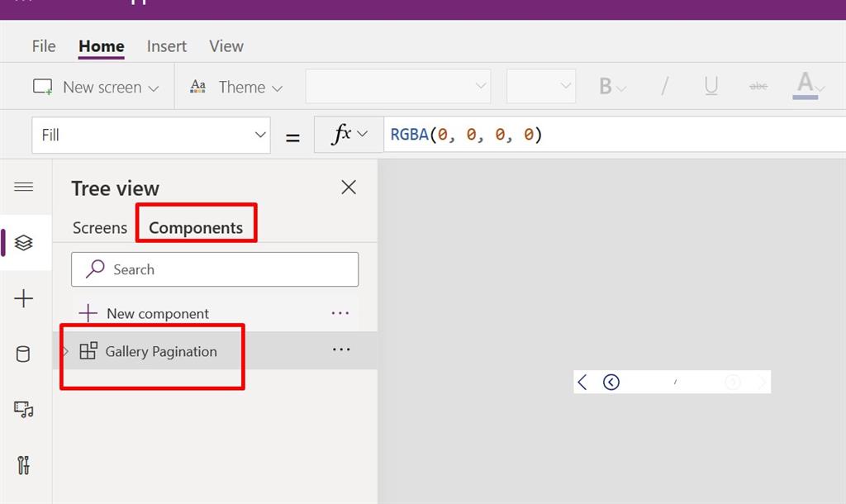Toggle italic formatting
This screenshot has height=504, width=846.
coord(664,85)
